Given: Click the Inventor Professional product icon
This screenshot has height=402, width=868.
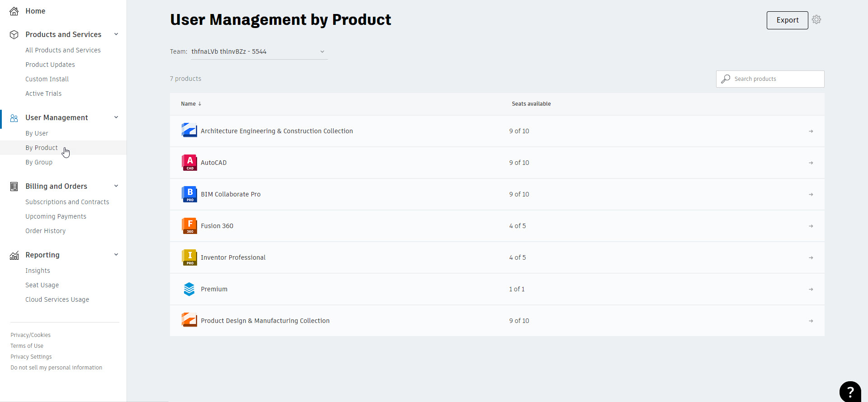Looking at the screenshot, I should point(189,257).
